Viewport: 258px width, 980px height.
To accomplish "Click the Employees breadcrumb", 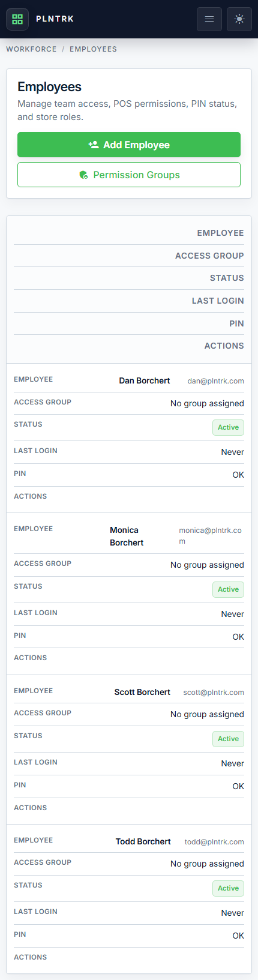I will tap(93, 49).
